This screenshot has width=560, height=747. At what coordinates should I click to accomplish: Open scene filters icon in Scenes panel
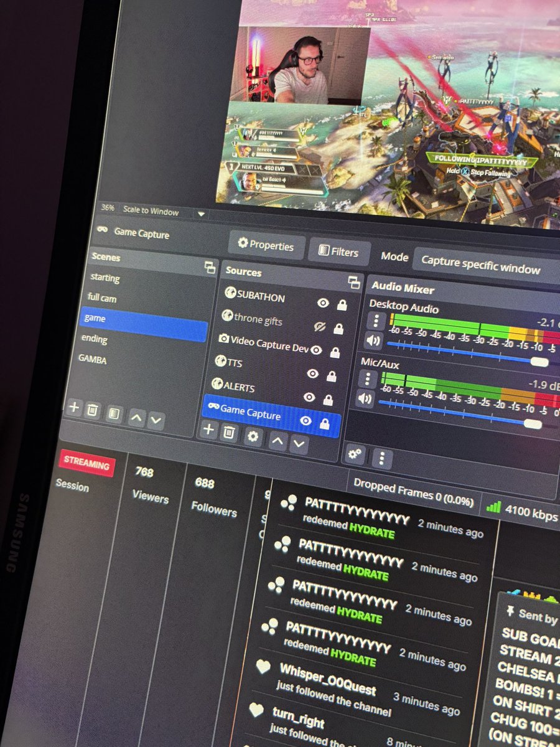tap(113, 414)
